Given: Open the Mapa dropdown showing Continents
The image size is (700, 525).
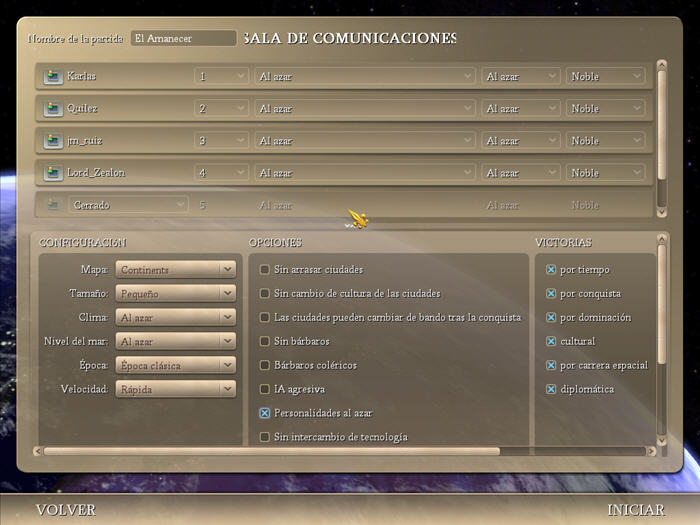Looking at the screenshot, I should [x=175, y=270].
